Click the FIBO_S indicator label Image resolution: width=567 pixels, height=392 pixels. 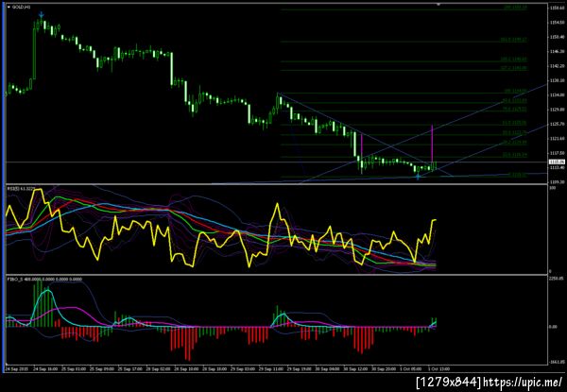click(x=44, y=280)
